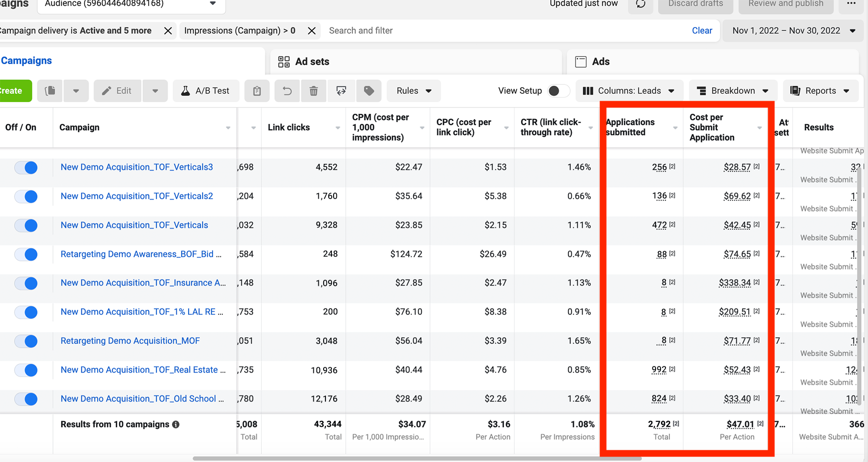This screenshot has height=462, width=868.
Task: Click the trash delete icon
Action: (313, 91)
